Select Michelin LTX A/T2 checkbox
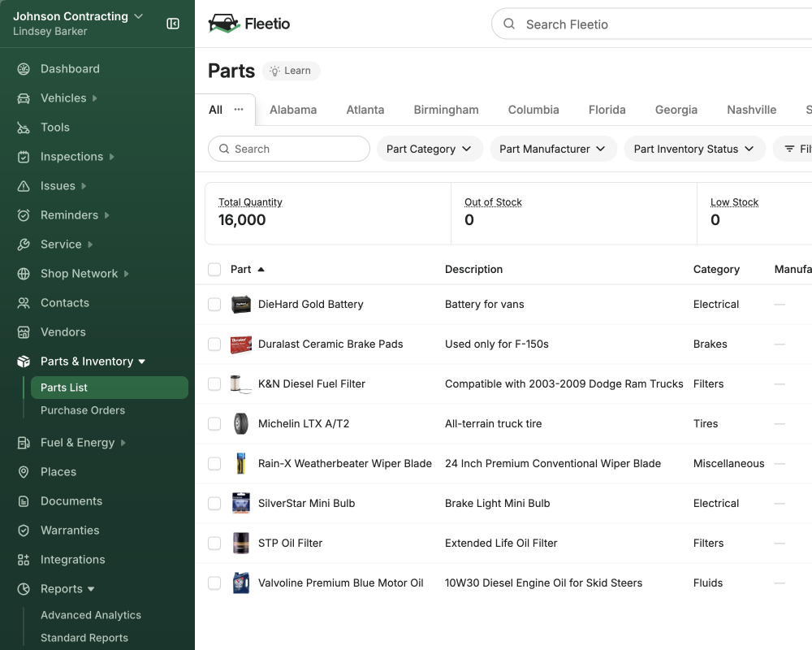The image size is (812, 650). 214,424
